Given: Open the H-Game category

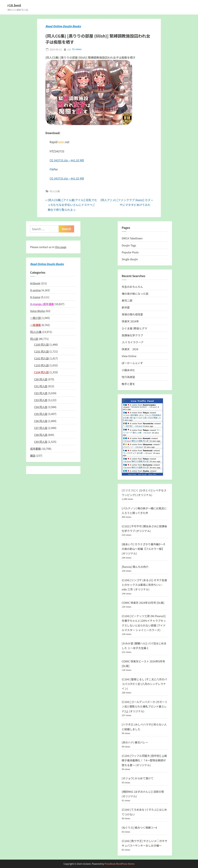Looking at the screenshot, I should click(35, 297).
